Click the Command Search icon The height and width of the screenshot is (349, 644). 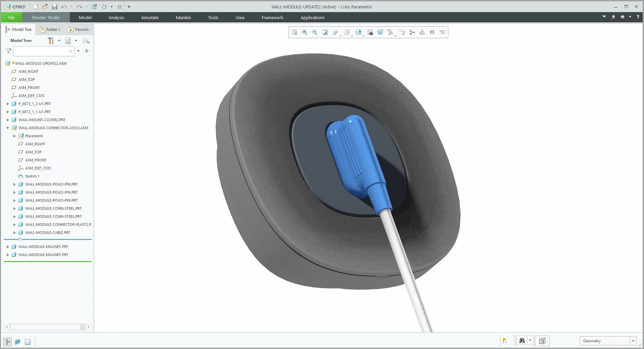(x=613, y=17)
